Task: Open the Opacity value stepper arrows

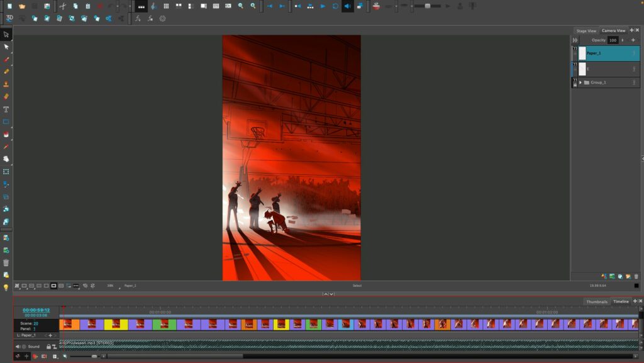Action: tap(623, 40)
